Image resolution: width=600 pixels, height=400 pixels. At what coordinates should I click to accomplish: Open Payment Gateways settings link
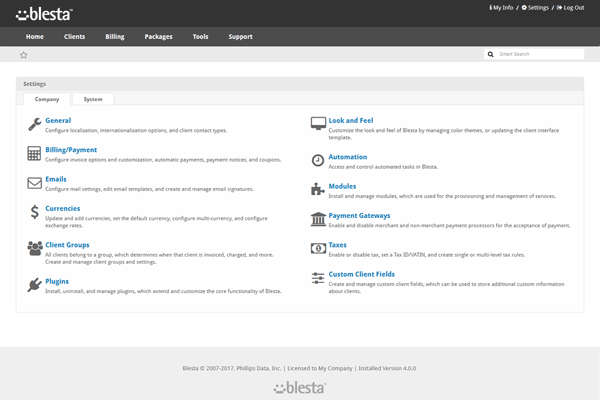pyautogui.click(x=359, y=216)
